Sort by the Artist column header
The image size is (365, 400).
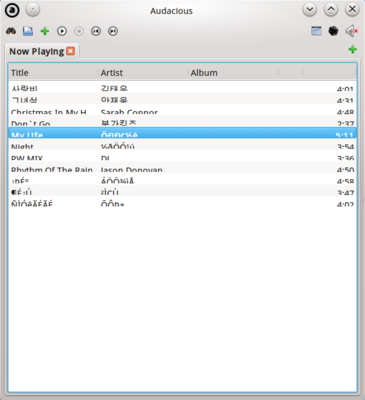click(143, 73)
